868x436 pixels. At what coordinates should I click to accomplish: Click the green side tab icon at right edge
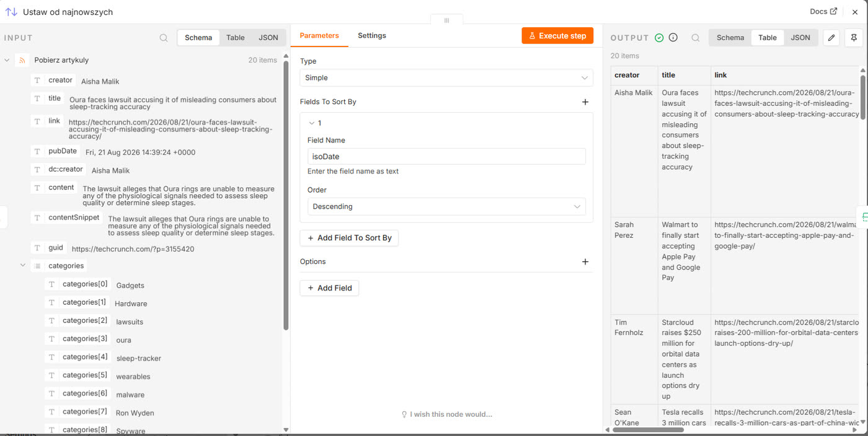point(864,217)
